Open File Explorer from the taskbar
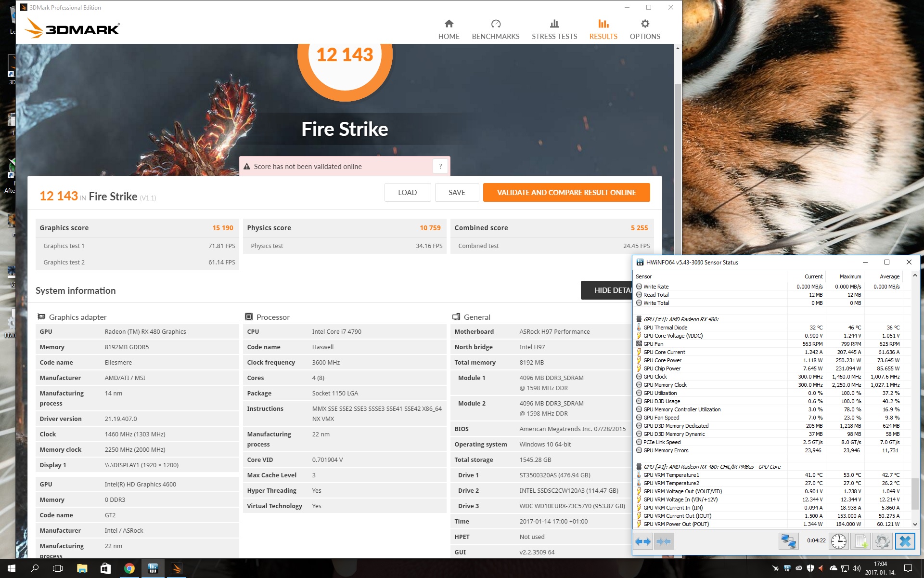 [x=82, y=568]
